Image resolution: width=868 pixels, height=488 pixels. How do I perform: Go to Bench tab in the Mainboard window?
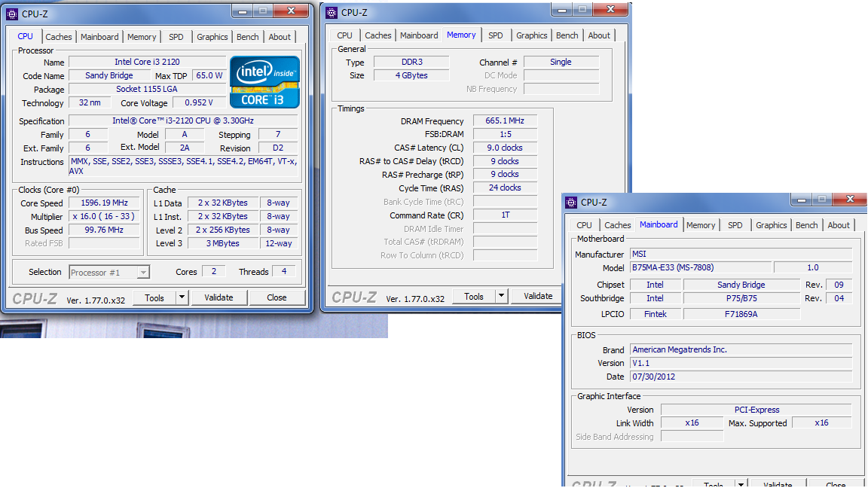coord(806,224)
